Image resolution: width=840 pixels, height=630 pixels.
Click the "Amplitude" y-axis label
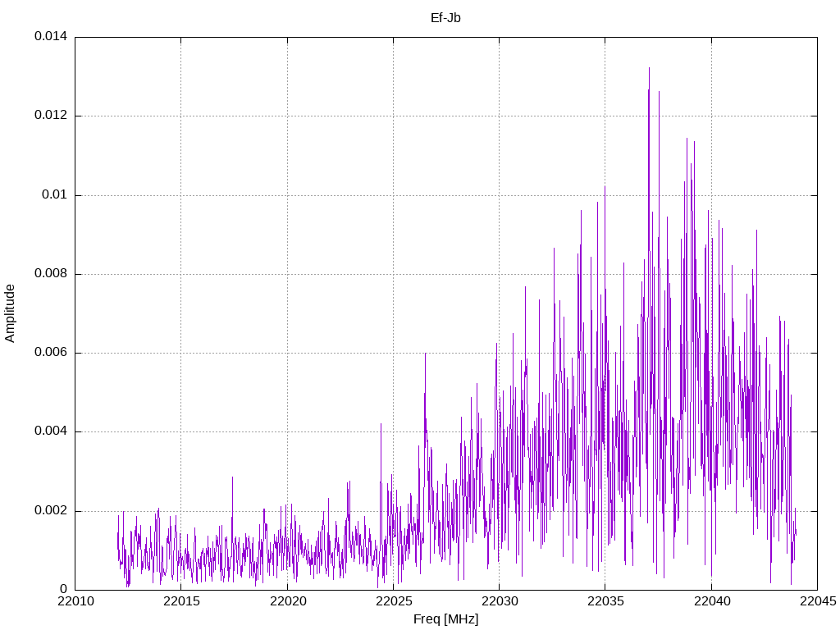(10, 313)
